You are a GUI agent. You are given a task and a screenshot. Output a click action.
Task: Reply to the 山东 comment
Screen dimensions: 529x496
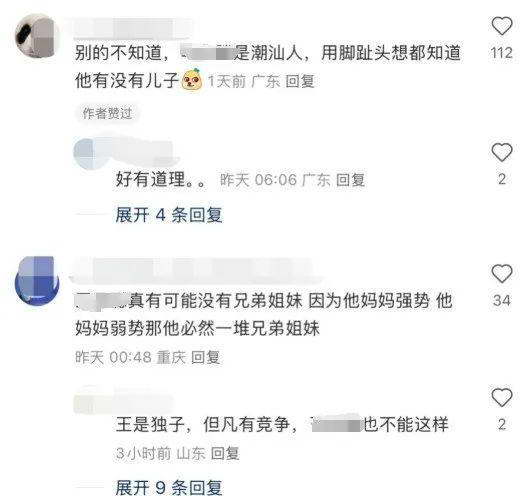click(225, 453)
